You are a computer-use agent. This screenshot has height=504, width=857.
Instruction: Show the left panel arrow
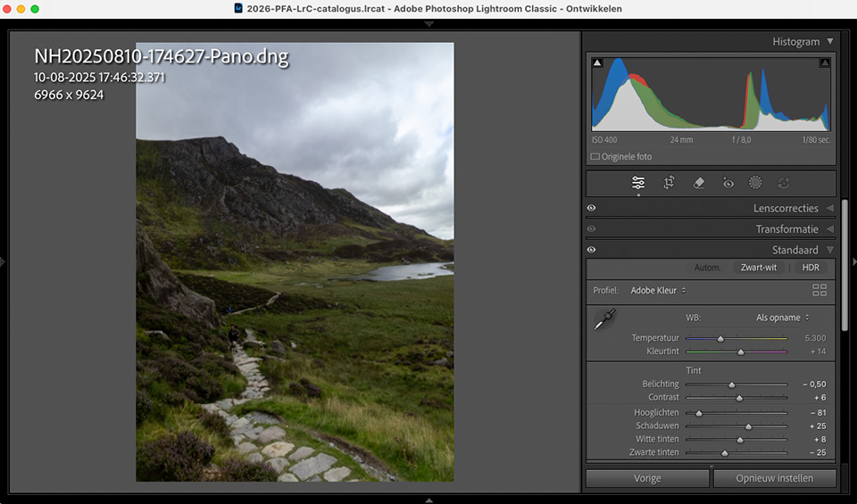pos(3,262)
